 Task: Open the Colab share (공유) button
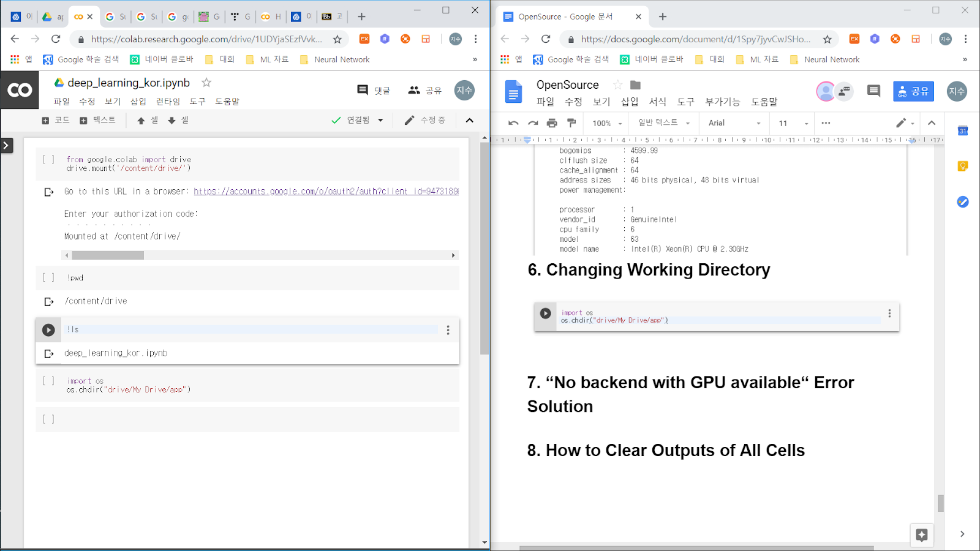click(x=424, y=90)
